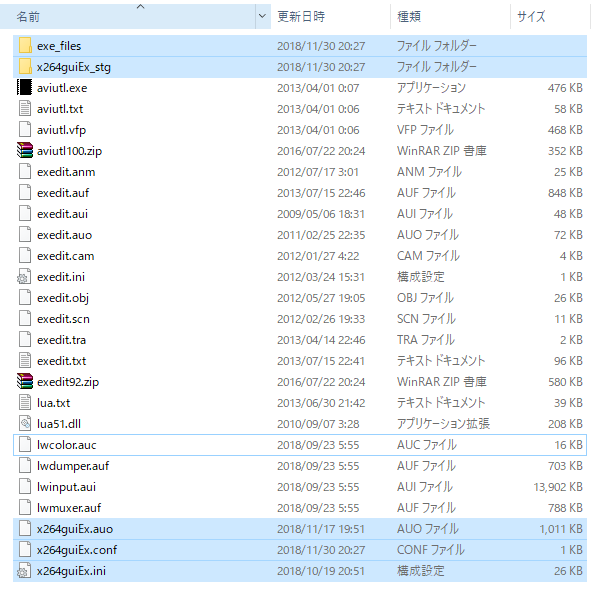Select the file name x264guiEx_stg
Image resolution: width=610 pixels, height=589 pixels.
pos(74,67)
